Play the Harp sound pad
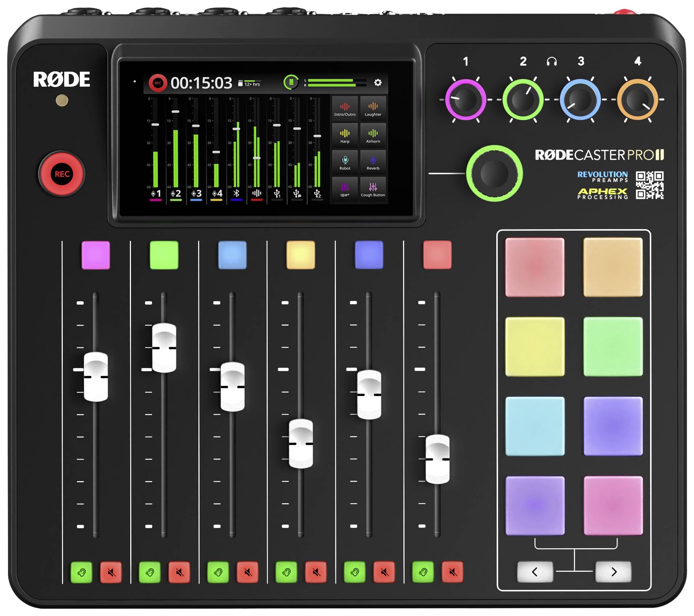Viewport: 694px width, 616px height. pyautogui.click(x=344, y=135)
